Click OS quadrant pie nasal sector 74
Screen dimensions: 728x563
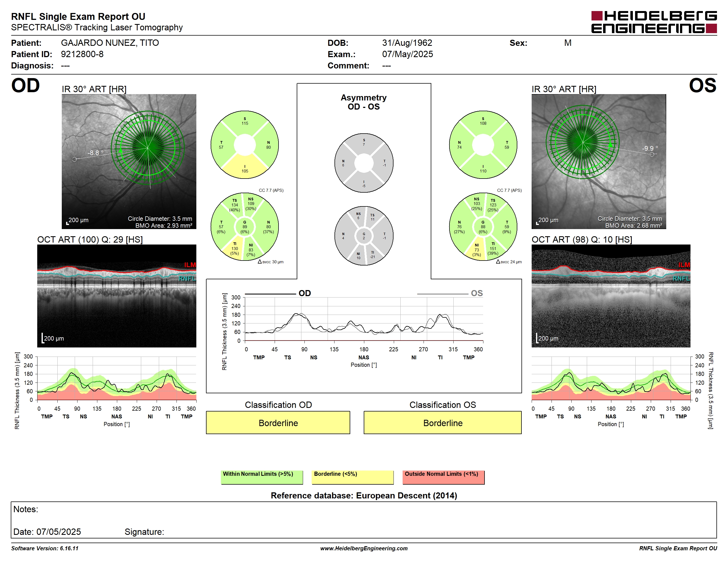[459, 145]
